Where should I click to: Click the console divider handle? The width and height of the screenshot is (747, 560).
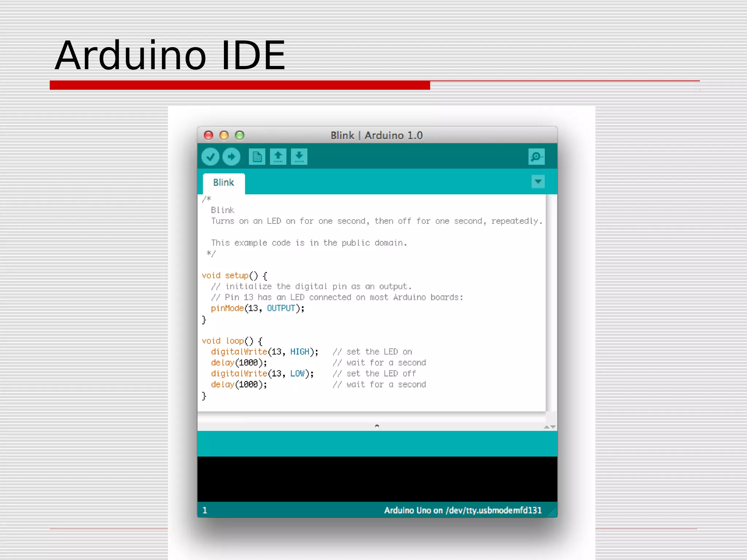[377, 426]
